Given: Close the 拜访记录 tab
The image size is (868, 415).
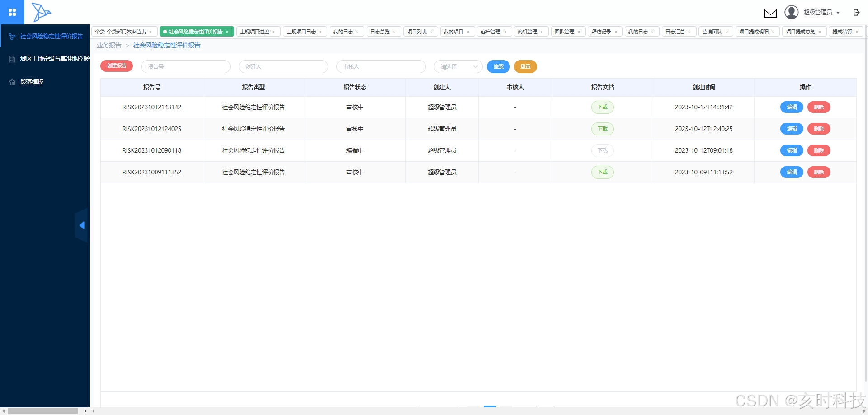Looking at the screenshot, I should [x=616, y=32].
